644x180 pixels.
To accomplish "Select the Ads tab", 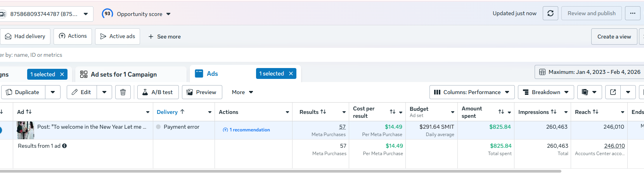I will 212,73.
